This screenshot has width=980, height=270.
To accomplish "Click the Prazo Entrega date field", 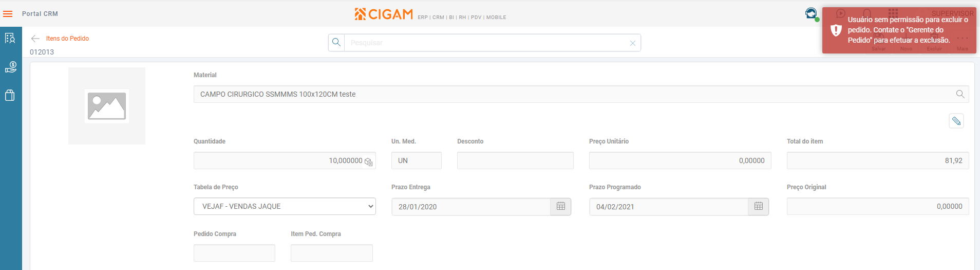I will click(471, 207).
